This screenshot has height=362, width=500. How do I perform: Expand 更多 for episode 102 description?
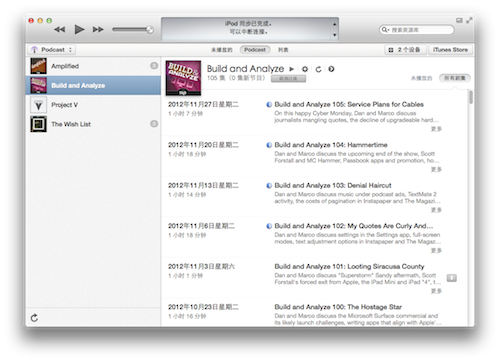(x=436, y=250)
